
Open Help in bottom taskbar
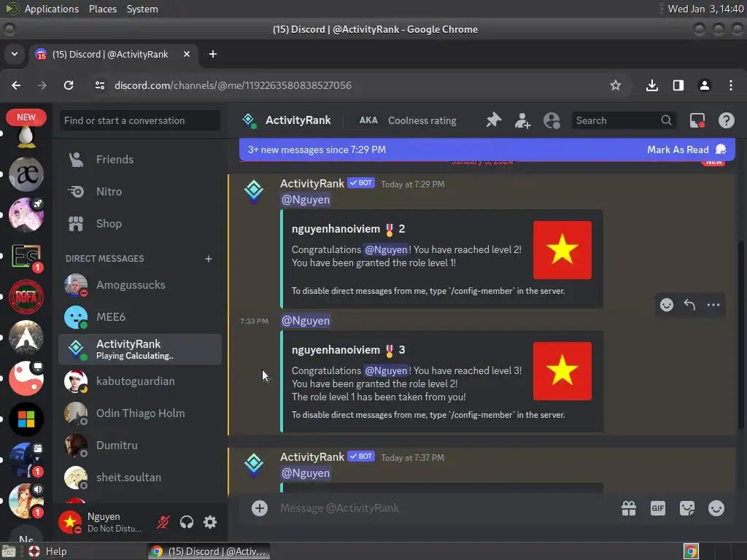coord(47,551)
